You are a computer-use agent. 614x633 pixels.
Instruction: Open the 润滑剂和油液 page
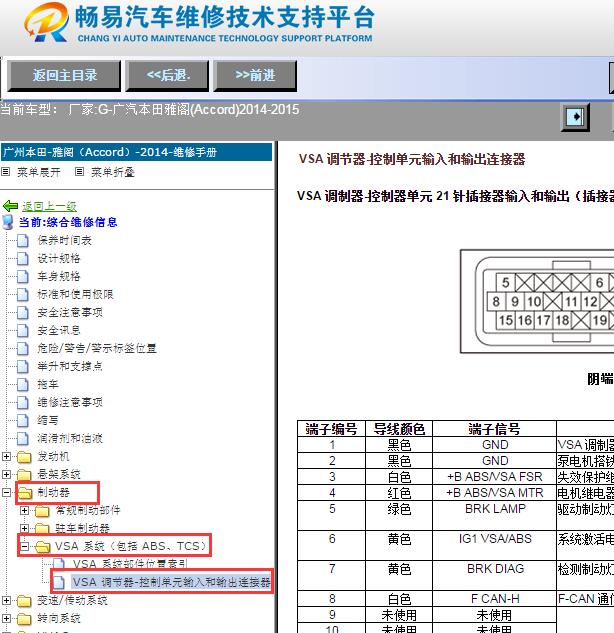(x=70, y=438)
